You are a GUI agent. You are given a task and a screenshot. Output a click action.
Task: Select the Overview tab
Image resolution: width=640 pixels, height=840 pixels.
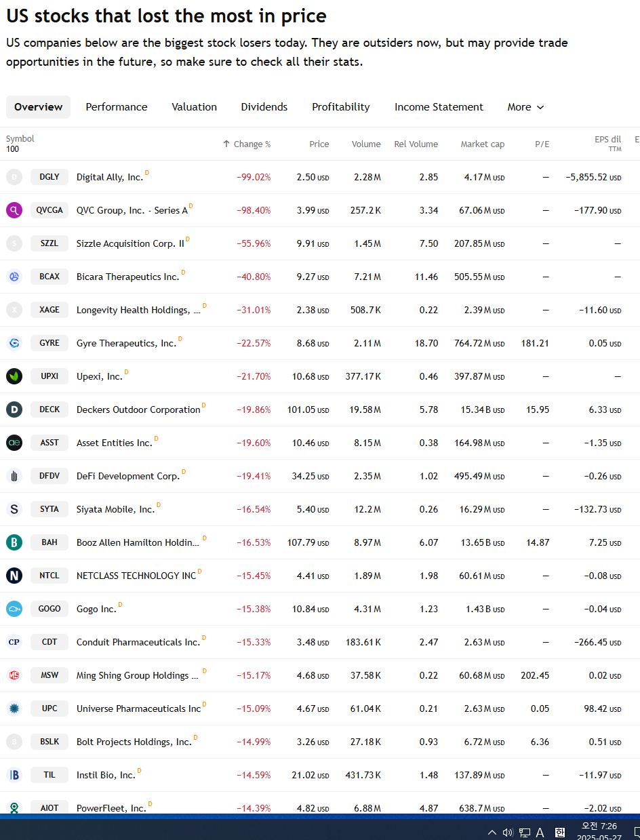(x=38, y=107)
